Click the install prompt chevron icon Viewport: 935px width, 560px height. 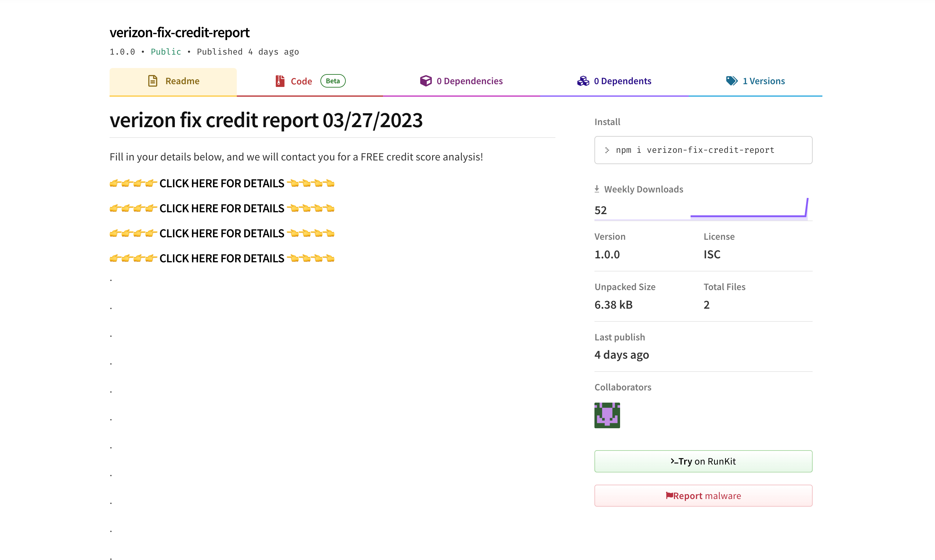click(x=607, y=150)
